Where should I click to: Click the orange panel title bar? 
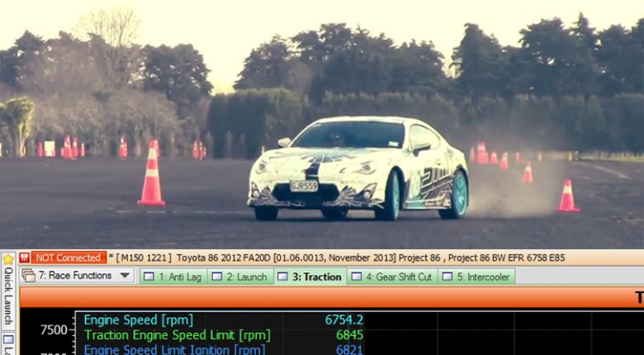click(331, 297)
